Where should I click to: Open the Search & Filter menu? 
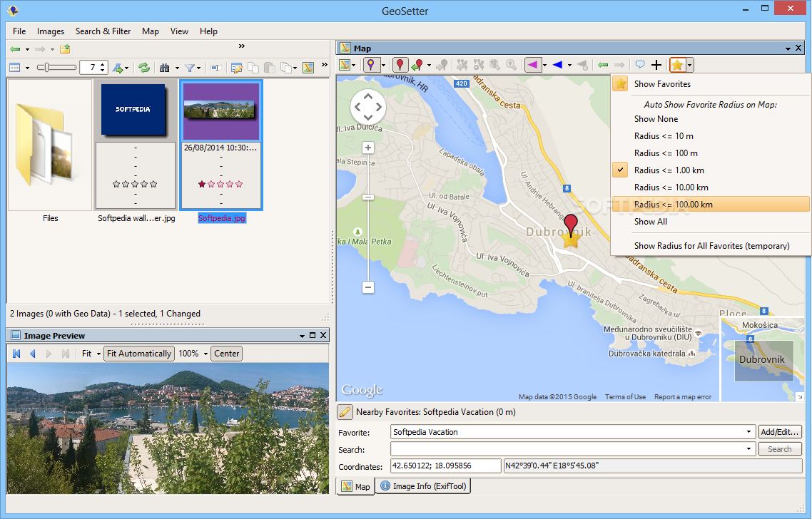pyautogui.click(x=103, y=31)
